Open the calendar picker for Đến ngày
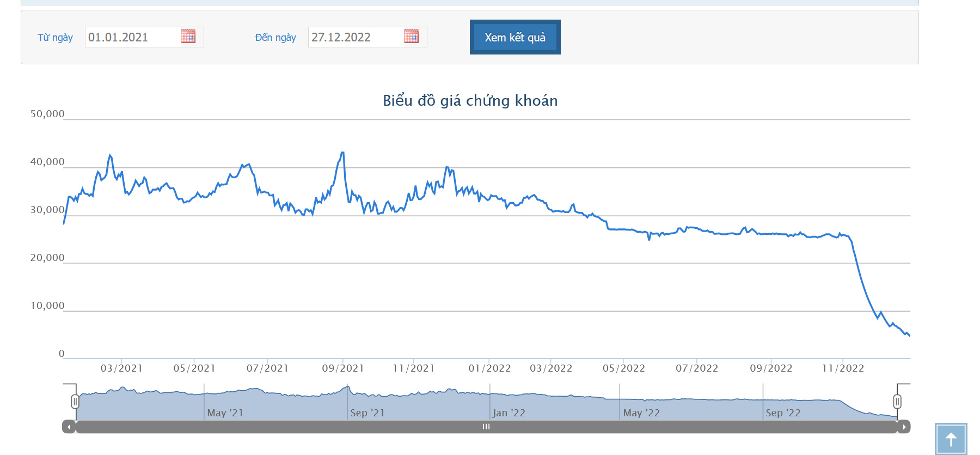The image size is (980, 455). (411, 37)
